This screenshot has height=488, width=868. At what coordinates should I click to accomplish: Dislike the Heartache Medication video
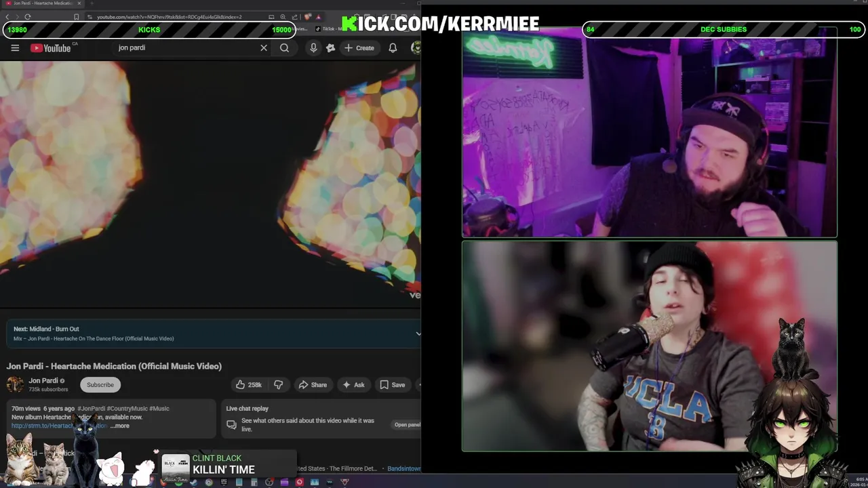(x=278, y=384)
